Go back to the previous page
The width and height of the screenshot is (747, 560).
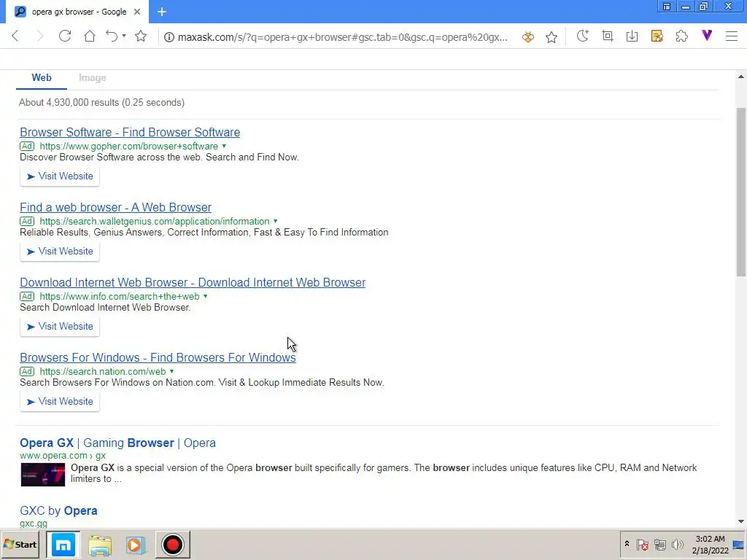[15, 36]
